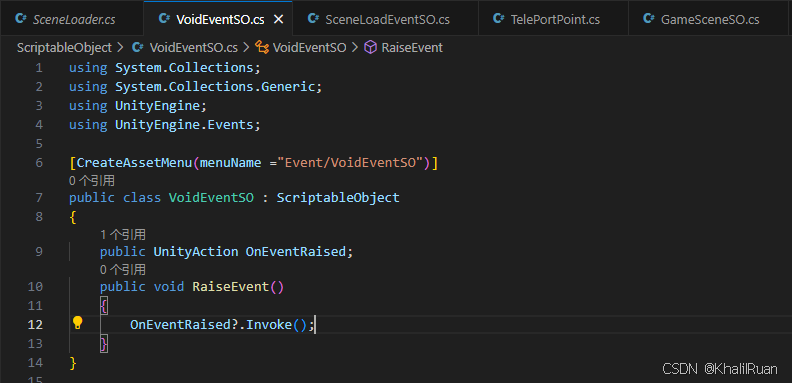Screen dimensions: 792x383
Task: Open the GameSceneSO.cs tab
Action: click(x=710, y=19)
